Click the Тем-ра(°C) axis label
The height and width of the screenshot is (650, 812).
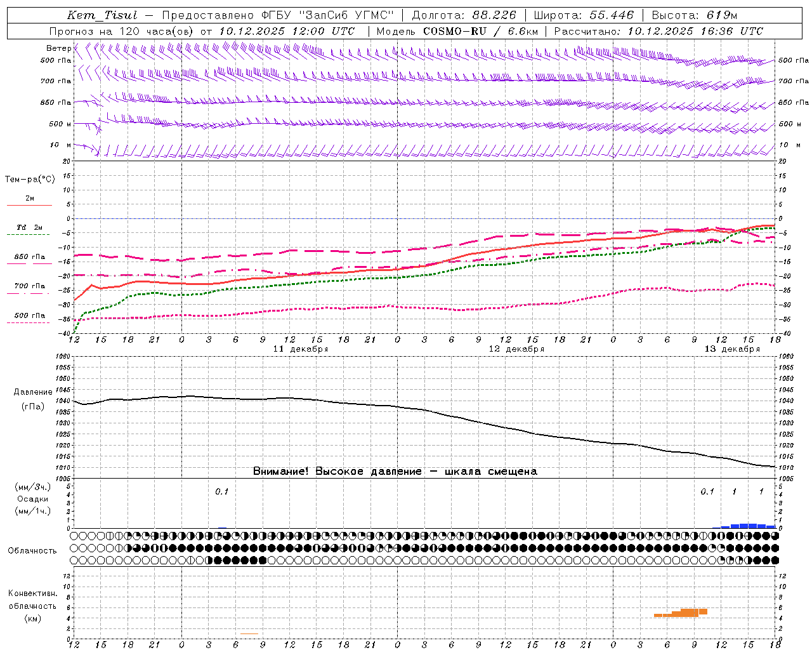pyautogui.click(x=30, y=179)
